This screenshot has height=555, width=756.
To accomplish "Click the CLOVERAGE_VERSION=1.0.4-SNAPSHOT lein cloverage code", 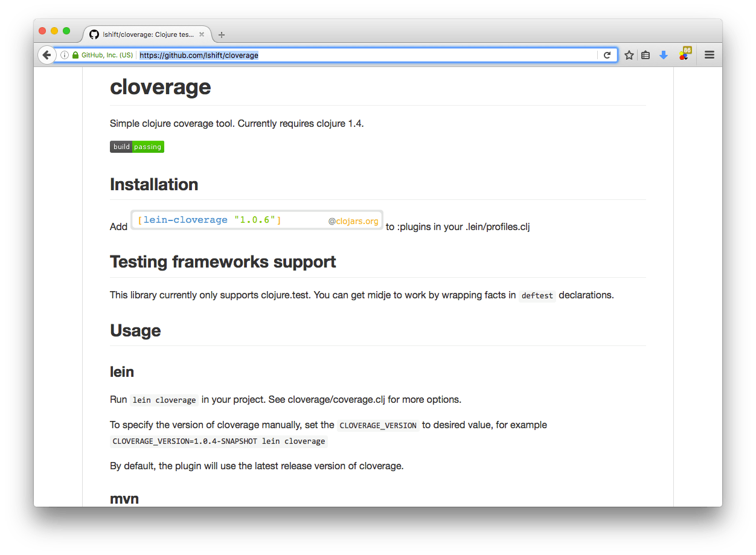I will [219, 441].
